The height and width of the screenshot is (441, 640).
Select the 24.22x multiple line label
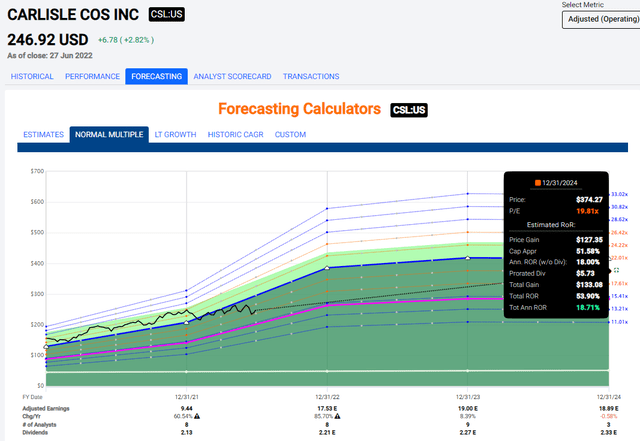tap(619, 245)
